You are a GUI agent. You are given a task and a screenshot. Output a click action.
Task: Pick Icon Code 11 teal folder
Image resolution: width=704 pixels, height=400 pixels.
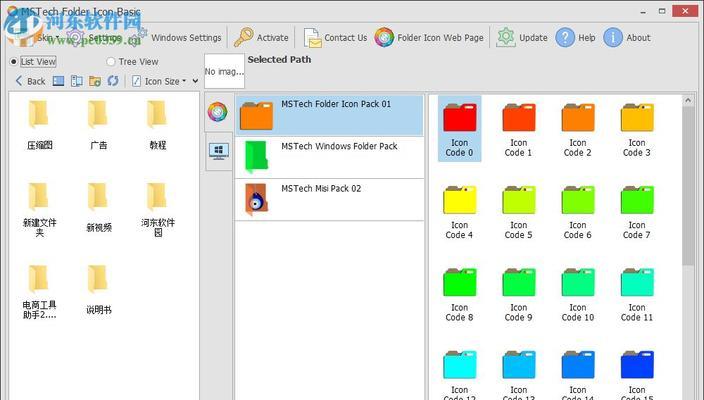click(x=637, y=294)
